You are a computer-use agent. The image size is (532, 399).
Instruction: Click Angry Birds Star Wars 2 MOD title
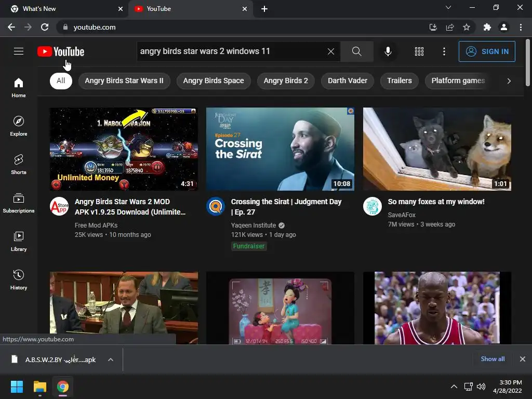click(130, 207)
